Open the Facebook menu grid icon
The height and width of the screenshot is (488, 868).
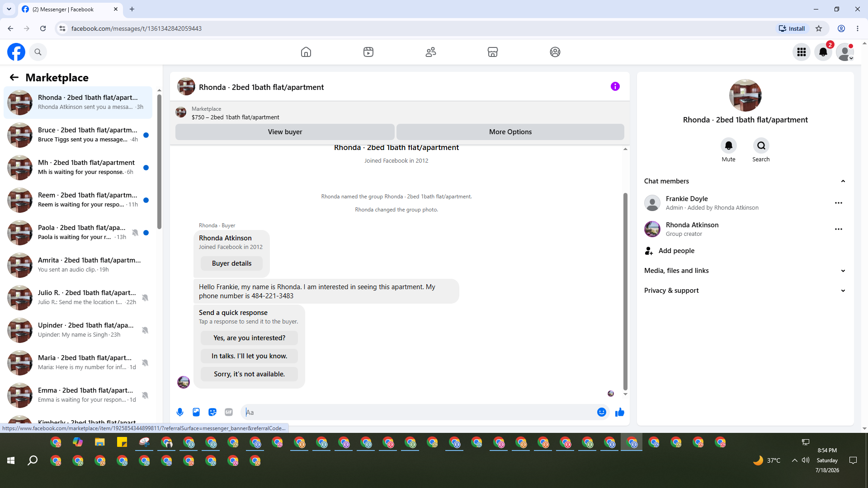pos(802,52)
